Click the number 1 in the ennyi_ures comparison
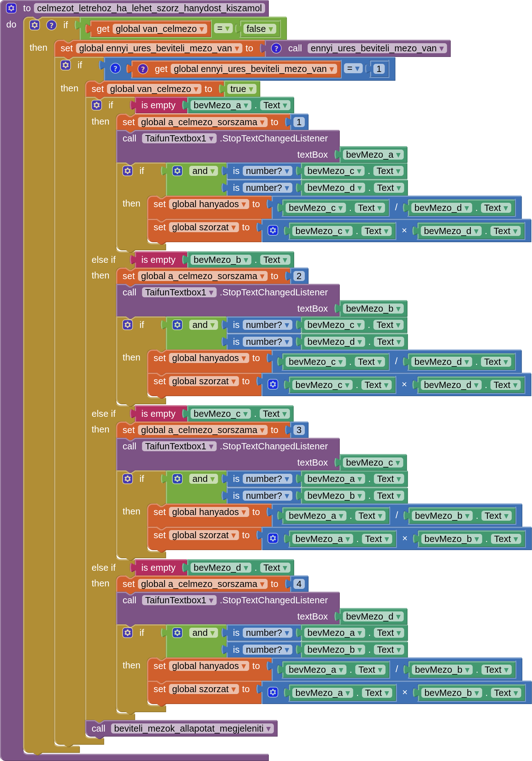This screenshot has height=761, width=532. click(x=379, y=69)
